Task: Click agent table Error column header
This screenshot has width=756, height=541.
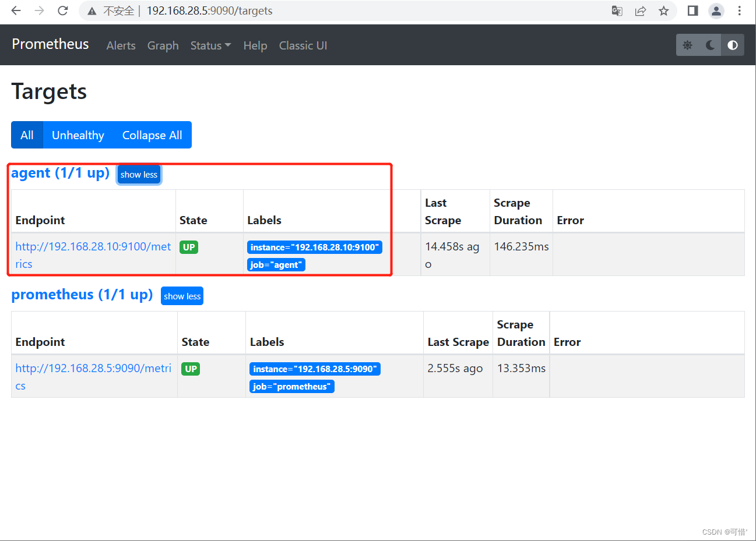Action: coord(570,220)
